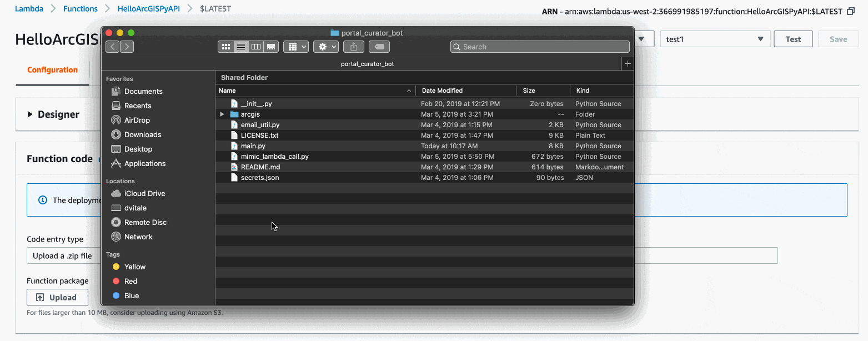Select dvitale computer in sidebar
This screenshot has width=868, height=341.
pos(137,208)
